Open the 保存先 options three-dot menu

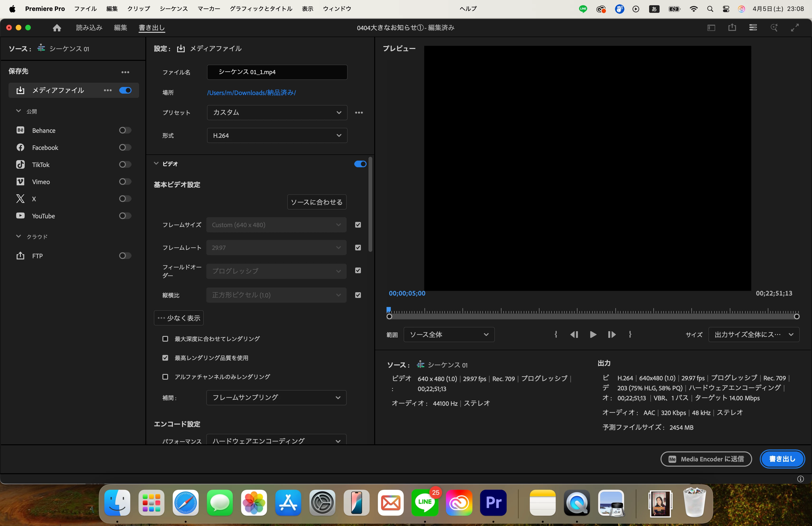click(x=125, y=72)
